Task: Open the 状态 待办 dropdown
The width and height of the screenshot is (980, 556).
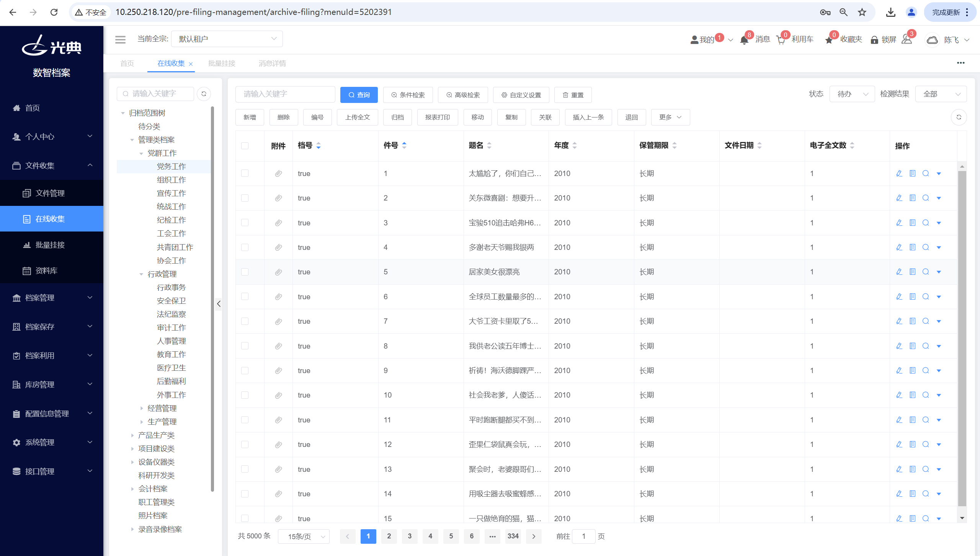Action: point(852,94)
